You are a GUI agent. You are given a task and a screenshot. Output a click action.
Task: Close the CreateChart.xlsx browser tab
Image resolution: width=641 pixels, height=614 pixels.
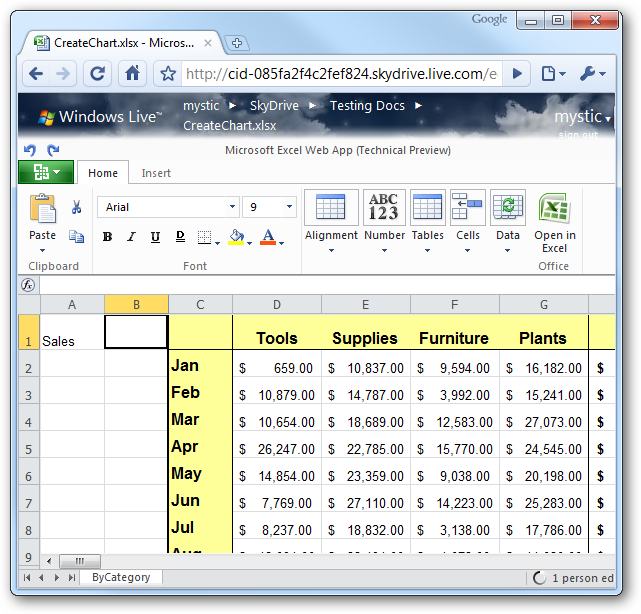click(x=208, y=43)
